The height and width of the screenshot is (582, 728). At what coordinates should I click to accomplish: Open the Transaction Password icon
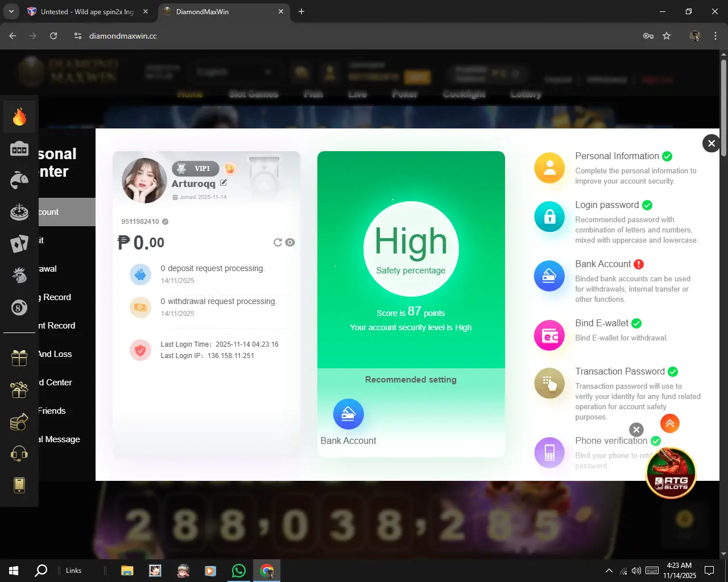pos(549,383)
